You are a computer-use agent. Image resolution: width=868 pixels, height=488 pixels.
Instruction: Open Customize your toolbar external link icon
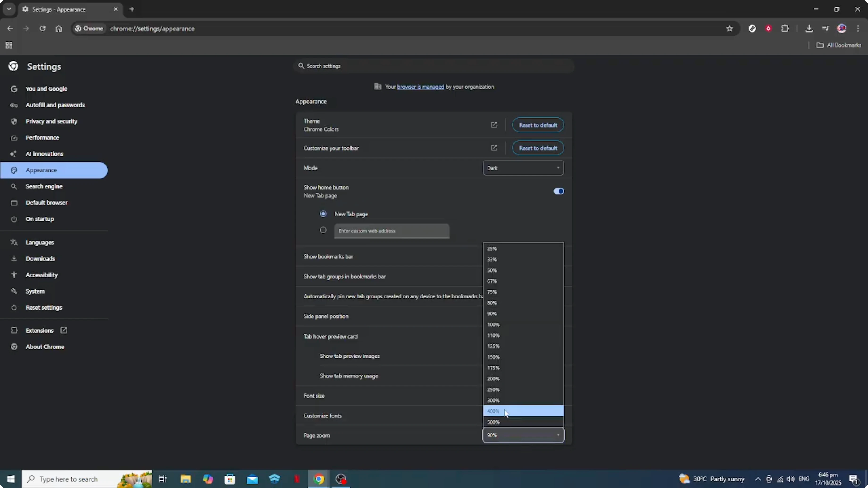(x=494, y=148)
